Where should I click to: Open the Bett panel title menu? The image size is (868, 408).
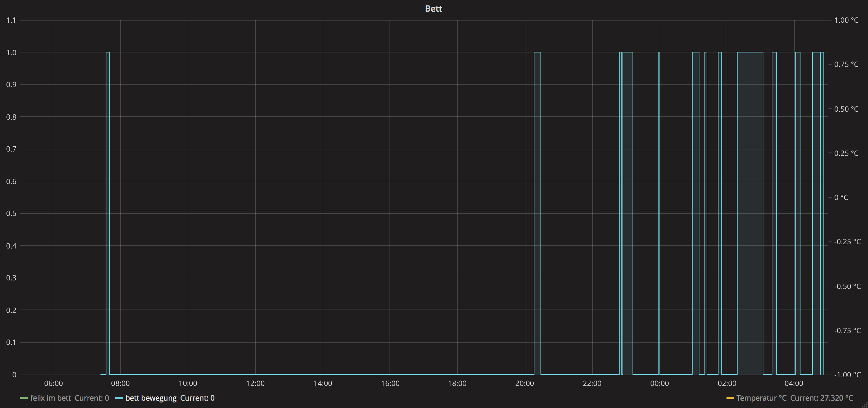click(433, 9)
